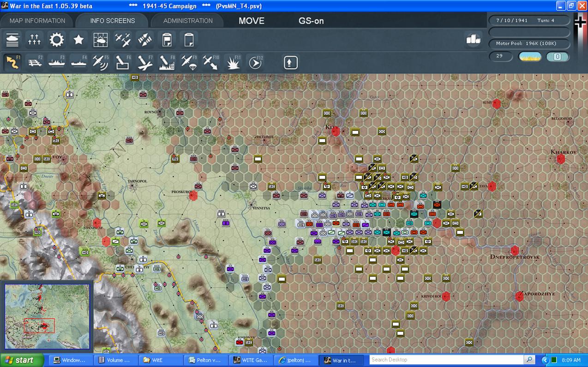Click the Motor Pool 196K readout
Viewport: 588px width, 367px height.
coord(529,43)
